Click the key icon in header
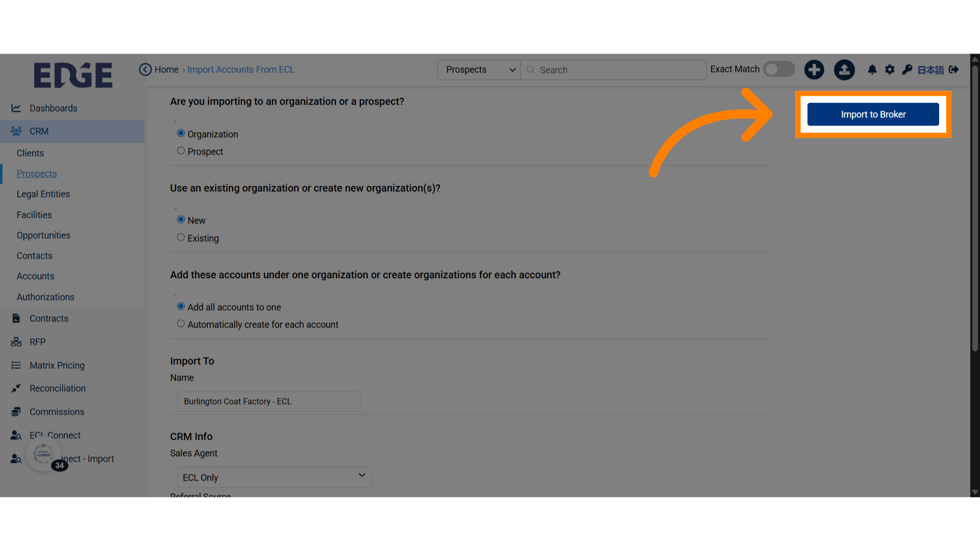 coord(907,69)
